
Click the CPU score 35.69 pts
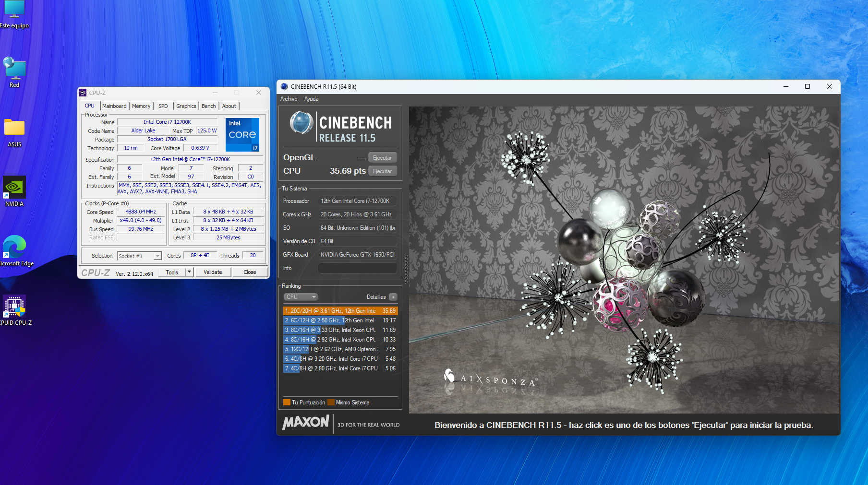tap(348, 171)
